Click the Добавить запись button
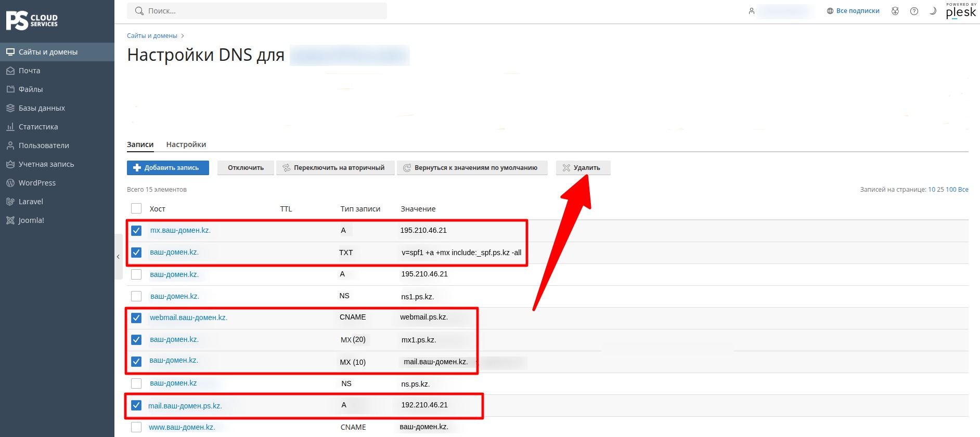Viewport: 980px width, 437px height. [x=168, y=168]
